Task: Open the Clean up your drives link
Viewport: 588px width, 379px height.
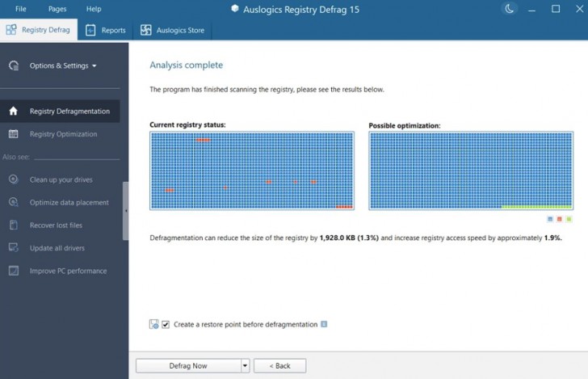Action: 61,179
